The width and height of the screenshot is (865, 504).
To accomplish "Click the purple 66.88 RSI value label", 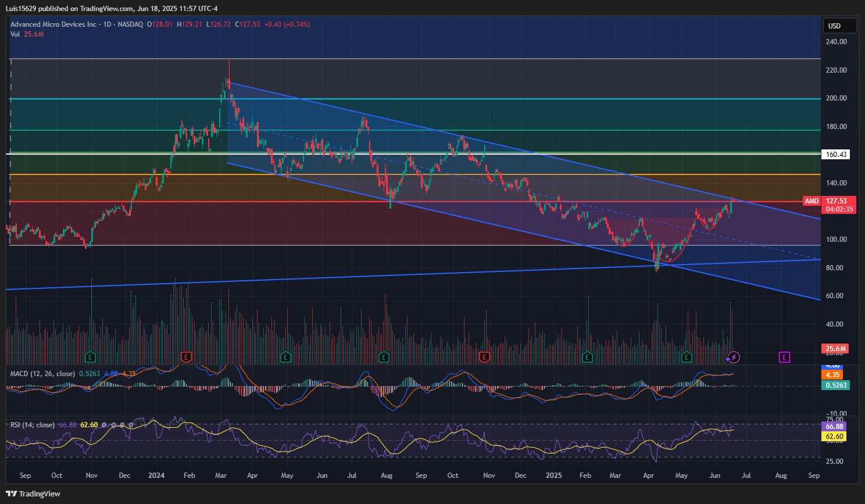I will click(x=834, y=427).
